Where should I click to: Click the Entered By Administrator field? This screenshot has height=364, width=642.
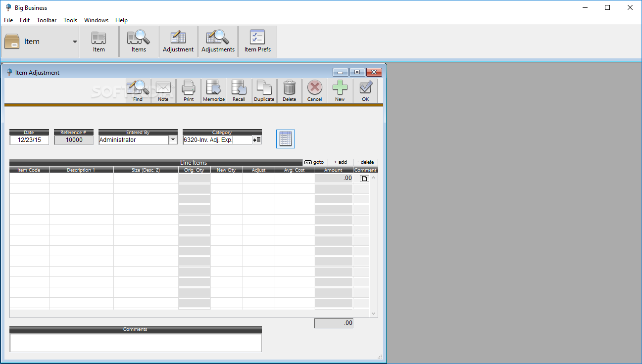(134, 140)
